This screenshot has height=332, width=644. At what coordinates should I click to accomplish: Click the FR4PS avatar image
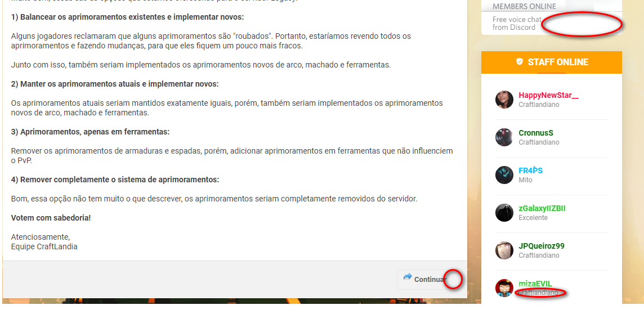click(504, 175)
